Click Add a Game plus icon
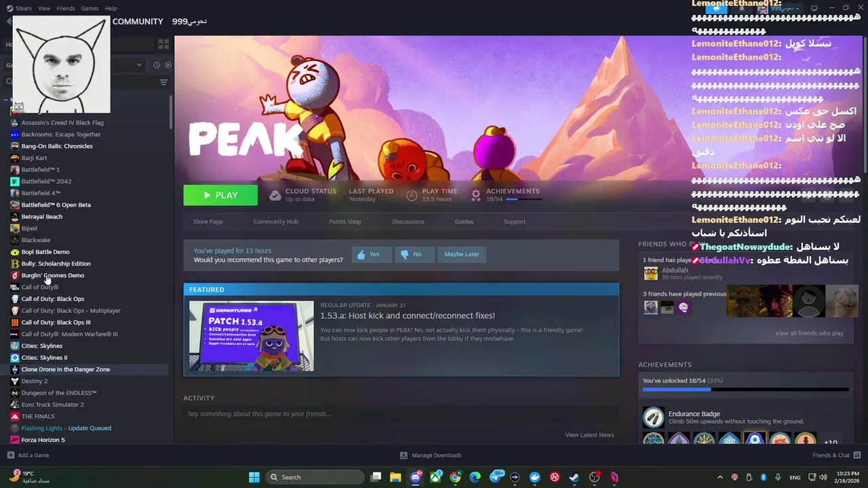This screenshot has width=868, height=488. (x=10, y=455)
